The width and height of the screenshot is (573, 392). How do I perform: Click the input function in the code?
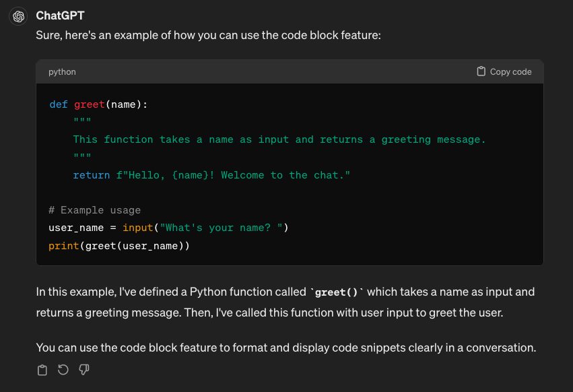tap(137, 228)
